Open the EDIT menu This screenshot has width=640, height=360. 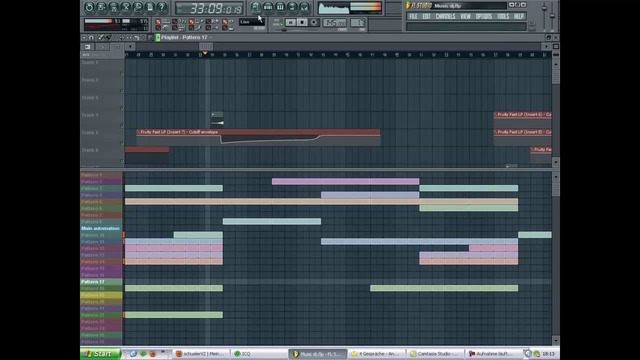427,16
